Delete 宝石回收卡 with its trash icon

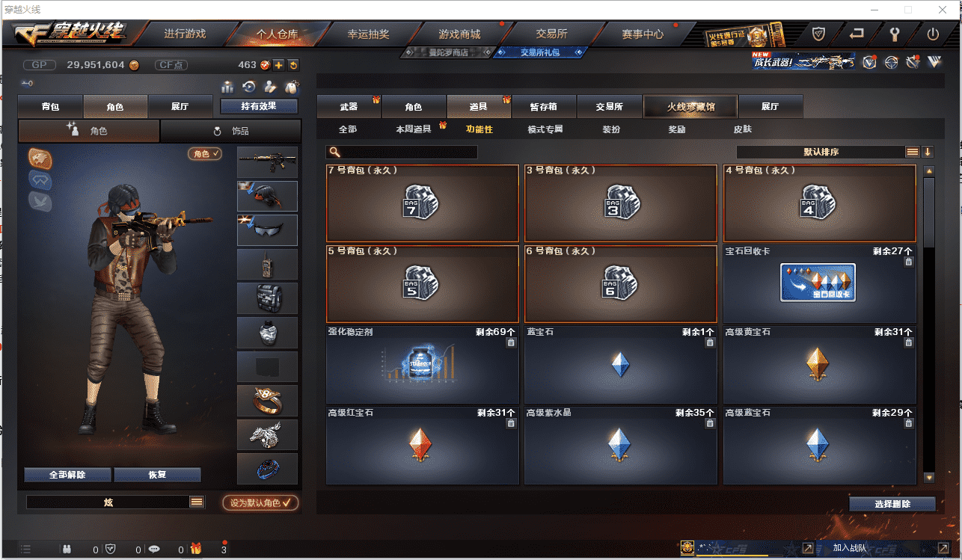coord(908,262)
